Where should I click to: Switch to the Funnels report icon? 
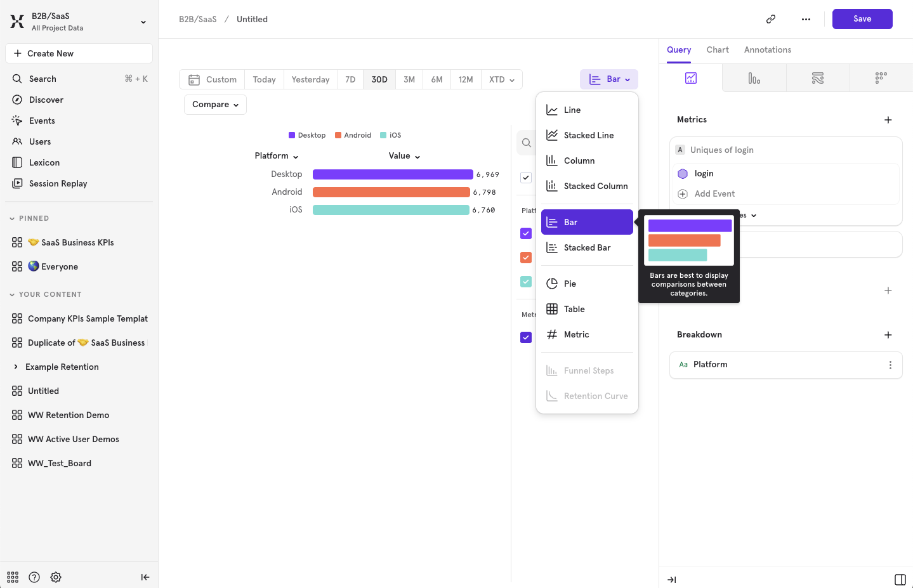point(754,77)
